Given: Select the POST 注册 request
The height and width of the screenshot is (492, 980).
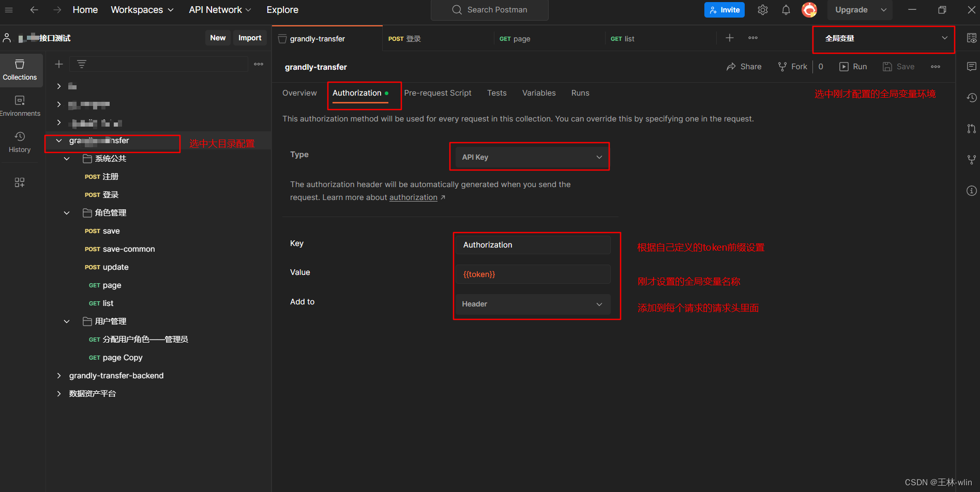Looking at the screenshot, I should pyautogui.click(x=102, y=177).
